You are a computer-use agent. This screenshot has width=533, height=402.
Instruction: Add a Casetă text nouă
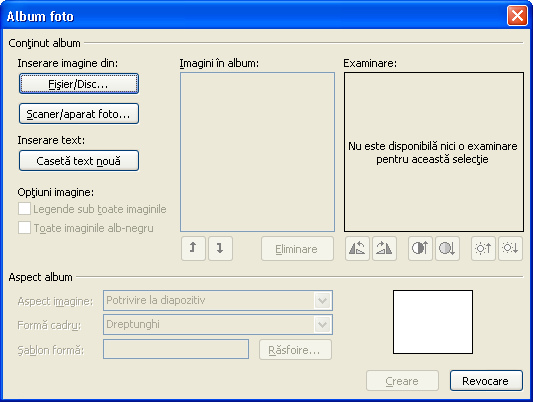click(x=79, y=160)
